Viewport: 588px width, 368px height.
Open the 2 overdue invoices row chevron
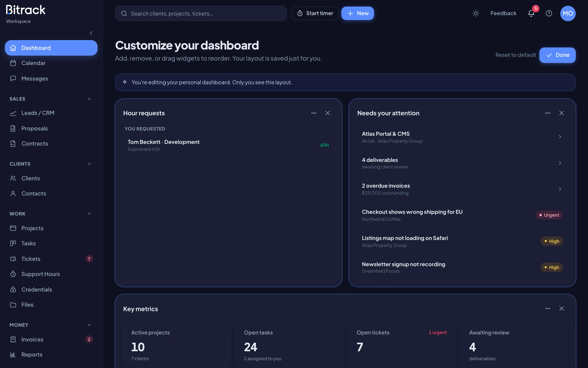(x=560, y=189)
